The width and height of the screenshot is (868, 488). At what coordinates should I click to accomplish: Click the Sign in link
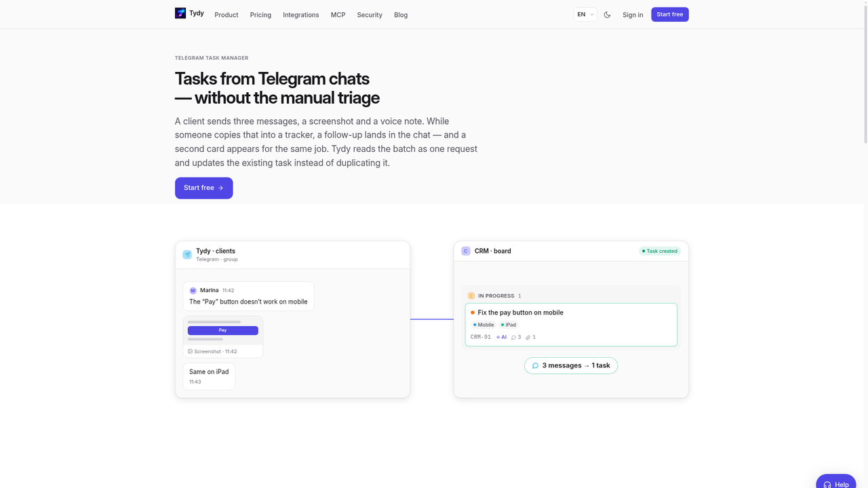click(633, 15)
